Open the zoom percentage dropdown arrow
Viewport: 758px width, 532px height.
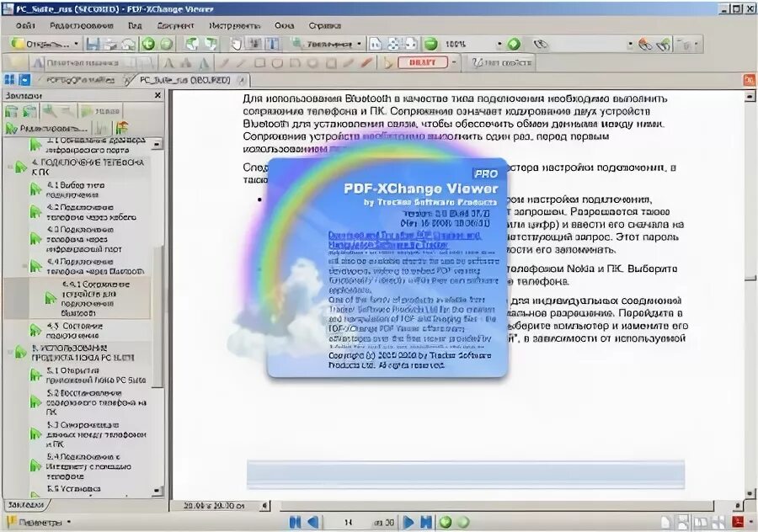tap(499, 45)
